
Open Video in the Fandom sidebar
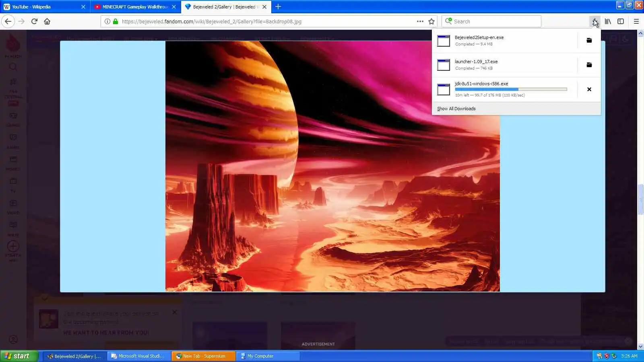pyautogui.click(x=13, y=207)
